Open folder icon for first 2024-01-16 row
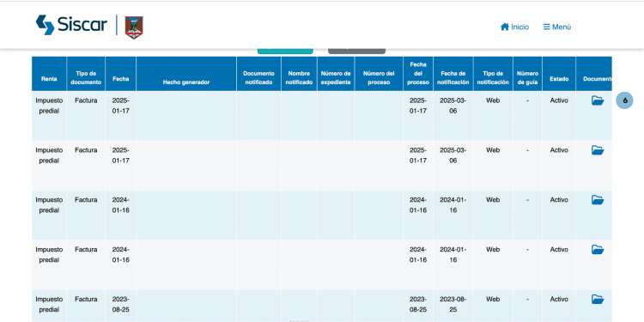Viewport: 644px width, 322px height. 598,200
